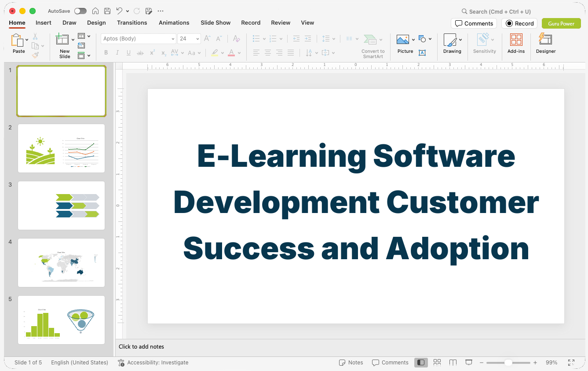Expand the New Slide layout arrow
Viewport: 588px width, 371px height.
pyautogui.click(x=73, y=40)
